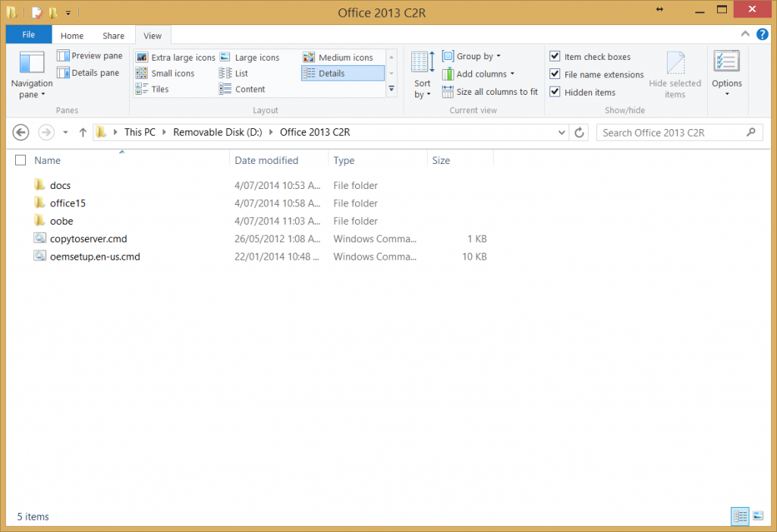The width and height of the screenshot is (777, 532).
Task: Click Size all columns to fit
Action: click(489, 92)
